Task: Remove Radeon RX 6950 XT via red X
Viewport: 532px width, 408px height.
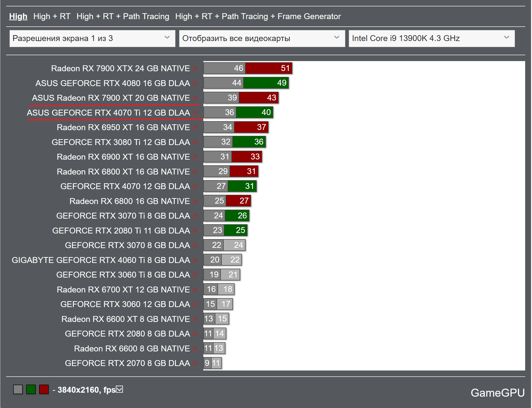Action: coord(195,128)
